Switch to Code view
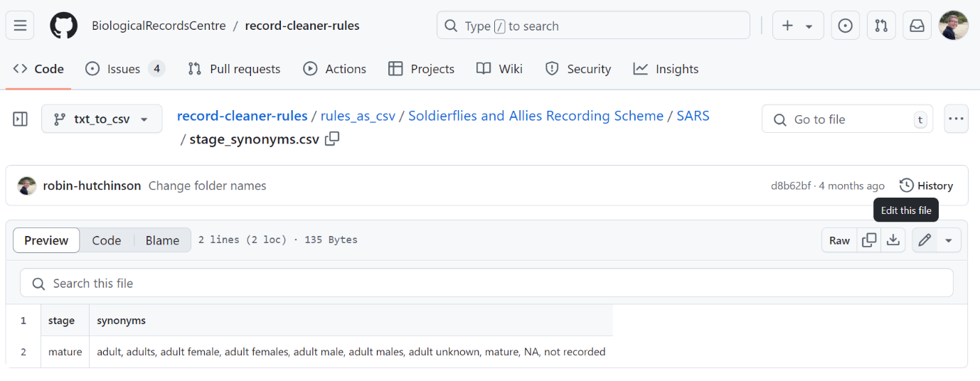Viewport: 980px width, 381px height. (107, 240)
